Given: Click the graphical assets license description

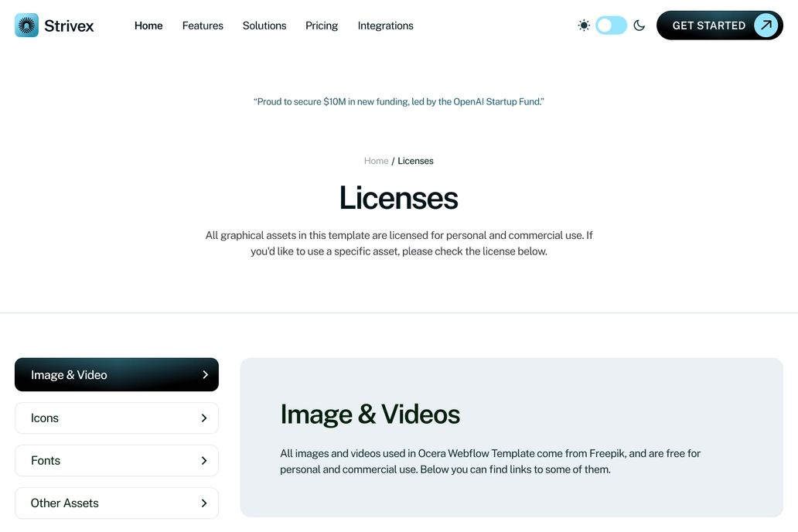Looking at the screenshot, I should pyautogui.click(x=399, y=244).
